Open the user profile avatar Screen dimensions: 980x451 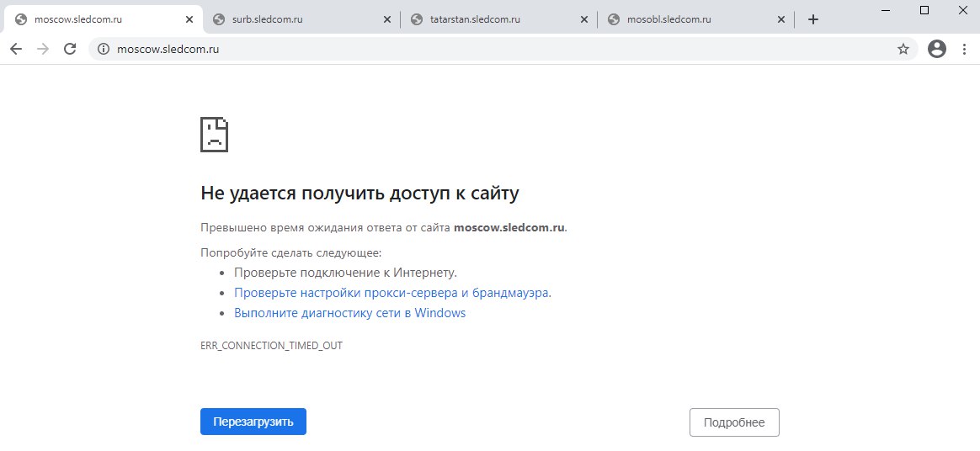(937, 50)
